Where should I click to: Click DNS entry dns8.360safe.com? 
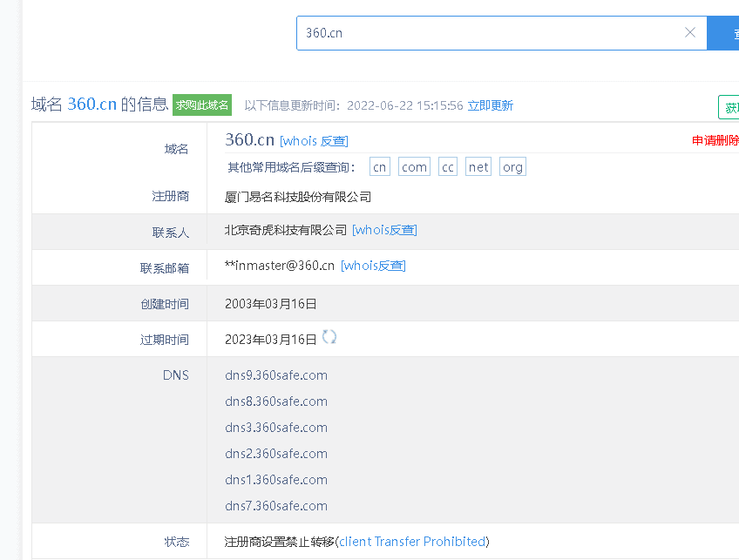click(276, 401)
